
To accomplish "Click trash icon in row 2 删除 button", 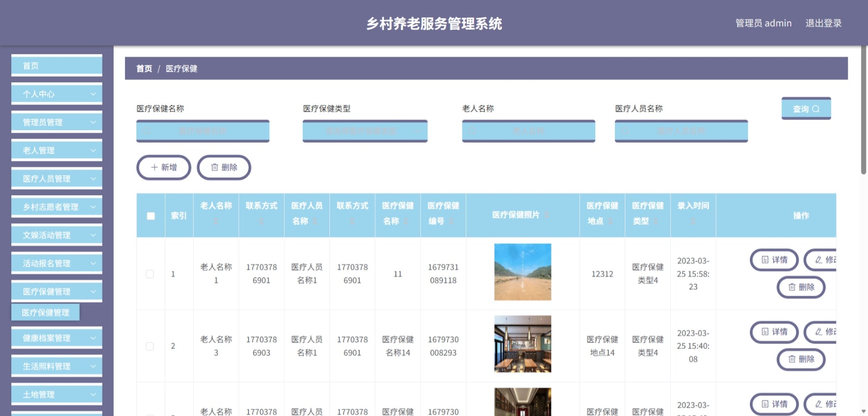I will [x=792, y=359].
